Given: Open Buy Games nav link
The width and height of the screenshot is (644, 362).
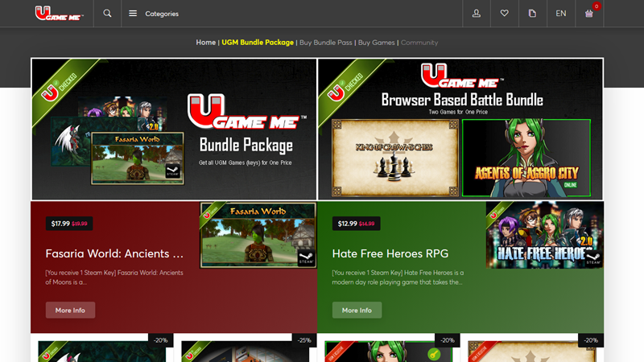Looking at the screenshot, I should 377,42.
